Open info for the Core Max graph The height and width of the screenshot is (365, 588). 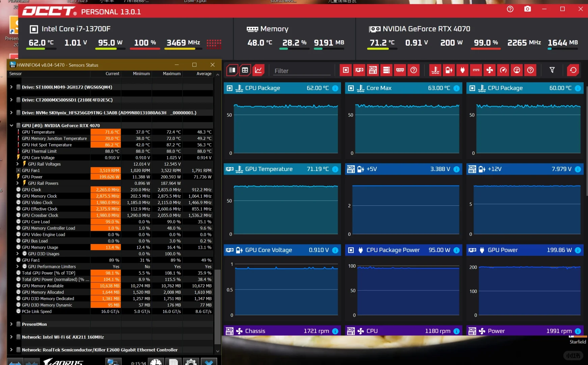click(x=456, y=88)
